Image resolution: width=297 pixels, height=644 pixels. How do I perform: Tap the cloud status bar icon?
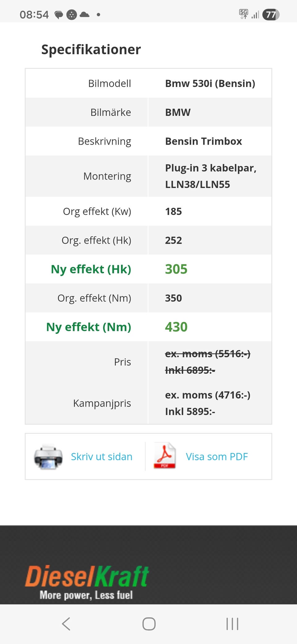(x=84, y=15)
